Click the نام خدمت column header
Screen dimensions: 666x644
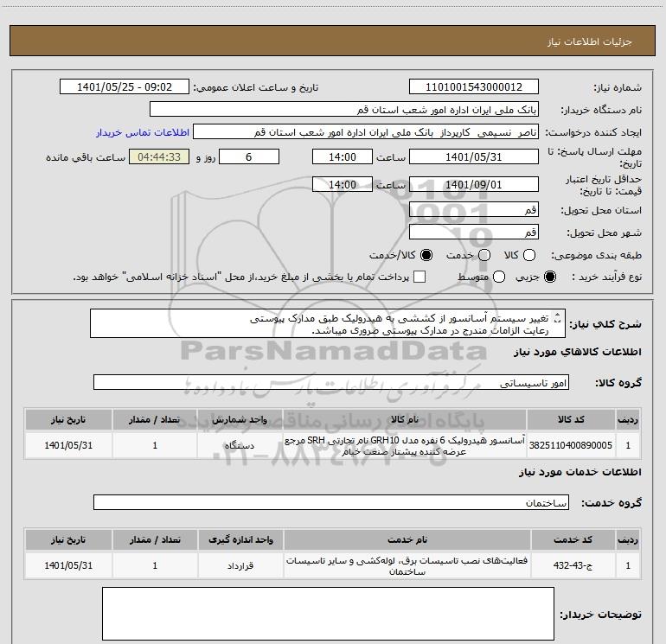(x=407, y=539)
